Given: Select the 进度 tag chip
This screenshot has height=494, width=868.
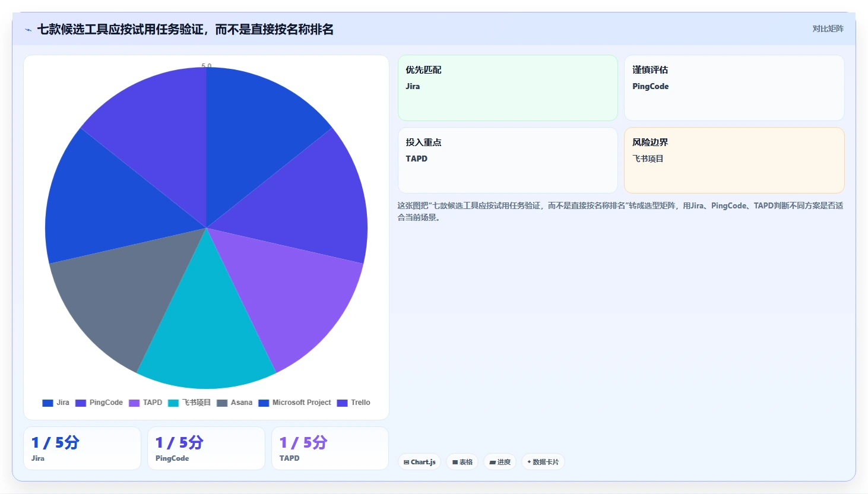Looking at the screenshot, I should (500, 462).
